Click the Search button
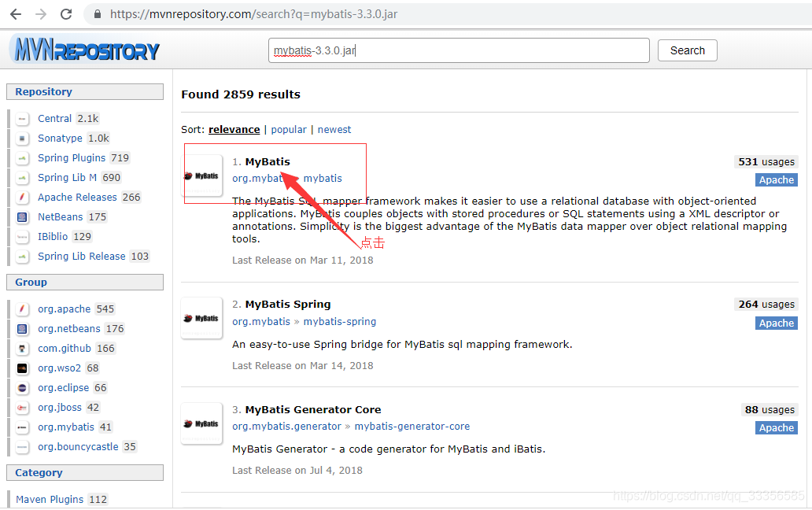 (x=687, y=50)
